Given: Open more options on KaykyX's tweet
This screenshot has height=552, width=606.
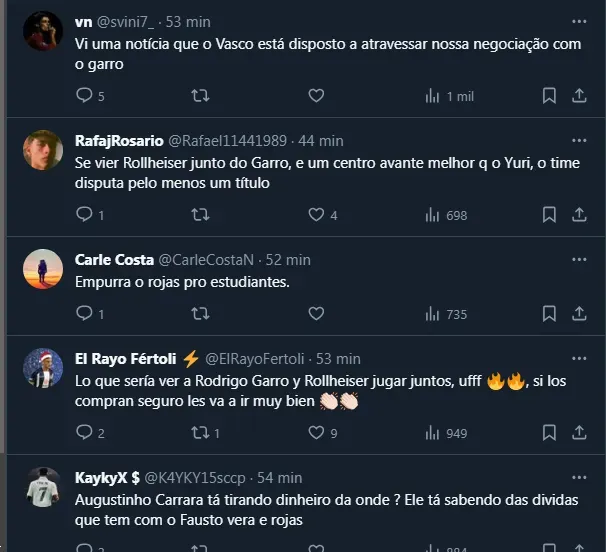Looking at the screenshot, I should coord(579,477).
